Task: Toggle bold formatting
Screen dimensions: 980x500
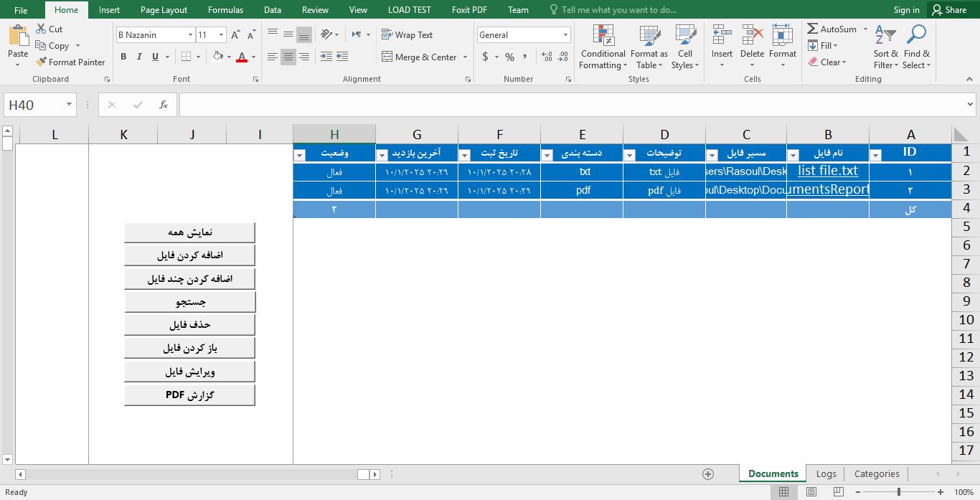Action: [123, 57]
